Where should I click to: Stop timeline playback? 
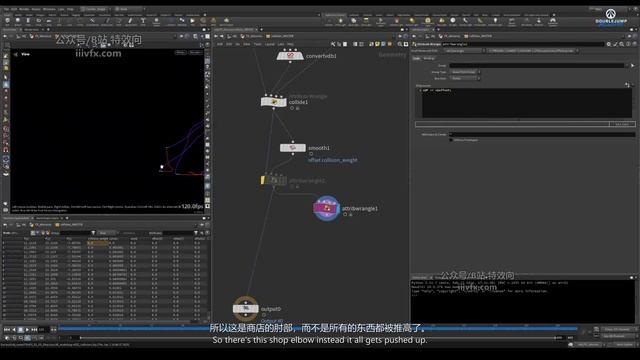(20, 329)
